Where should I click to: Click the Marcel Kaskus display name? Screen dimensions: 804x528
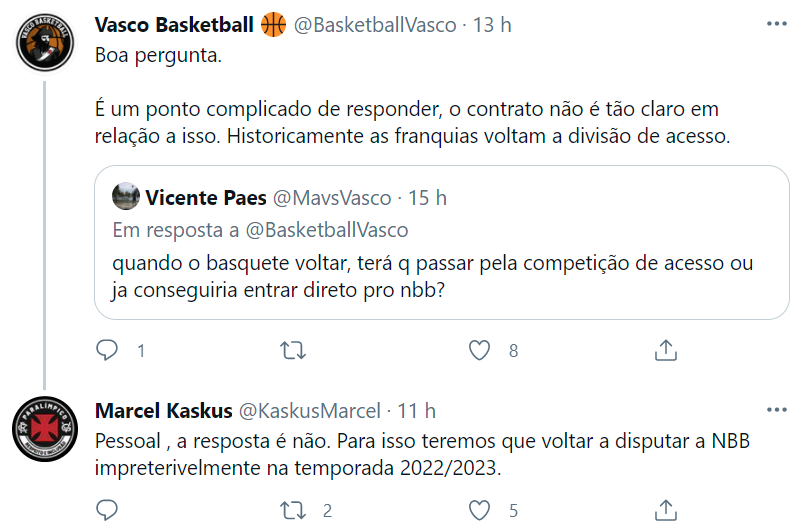[163, 411]
